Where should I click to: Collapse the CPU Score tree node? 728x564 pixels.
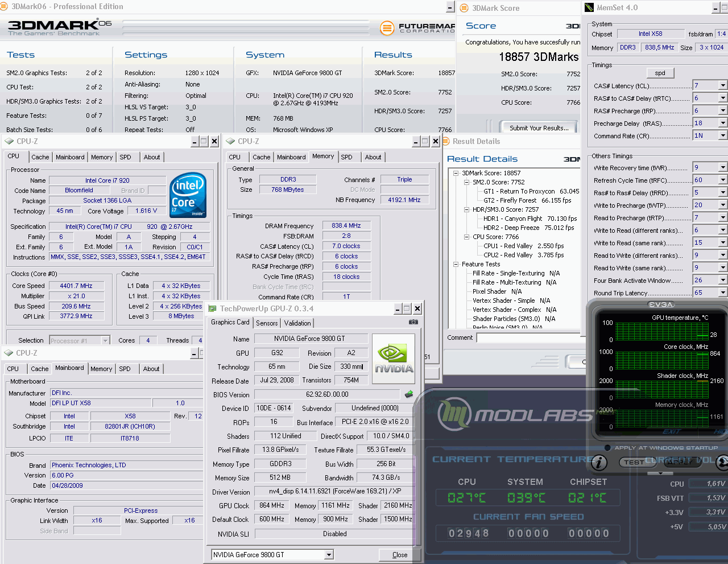pyautogui.click(x=467, y=237)
